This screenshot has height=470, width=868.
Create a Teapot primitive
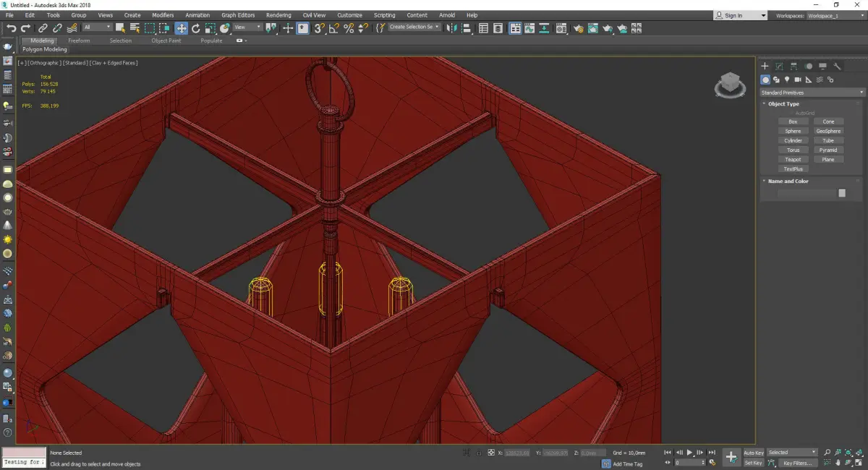point(793,159)
